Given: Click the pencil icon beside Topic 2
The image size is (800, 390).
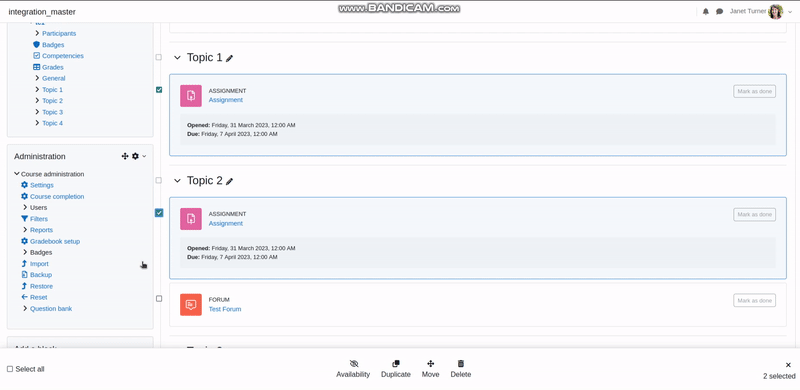Looking at the screenshot, I should click(230, 181).
